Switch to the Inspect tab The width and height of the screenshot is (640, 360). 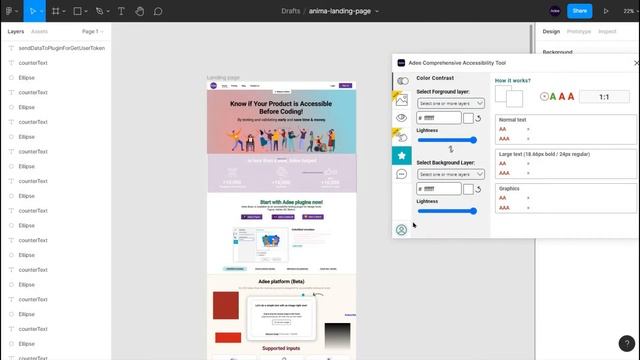(607, 31)
